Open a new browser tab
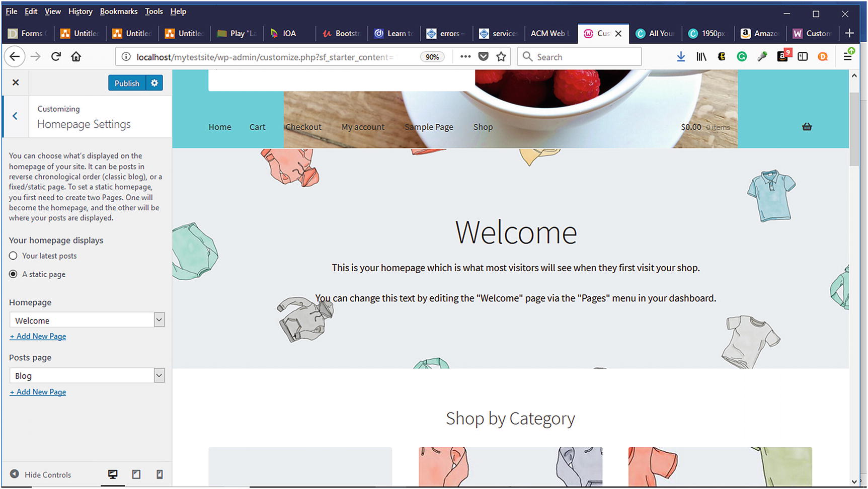 (849, 33)
